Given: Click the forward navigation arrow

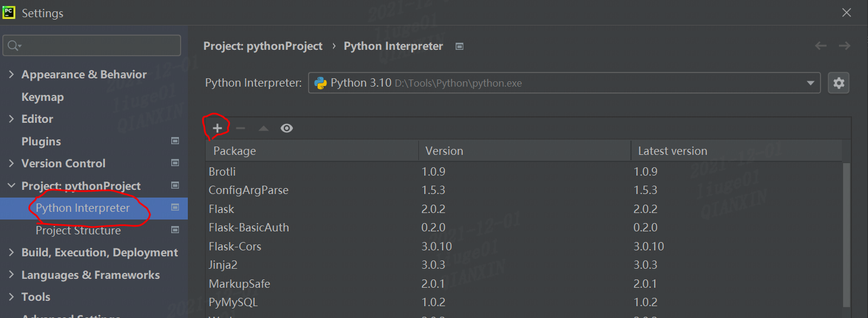Looking at the screenshot, I should click(844, 46).
